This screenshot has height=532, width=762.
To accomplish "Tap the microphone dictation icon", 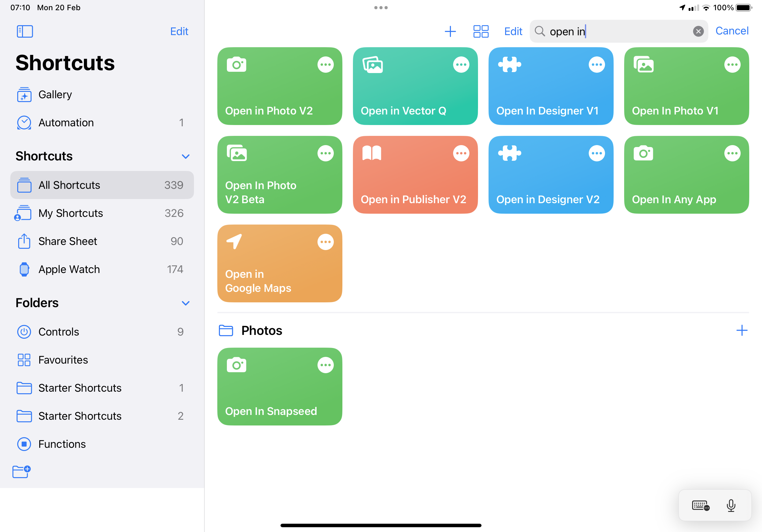I will [x=731, y=506].
